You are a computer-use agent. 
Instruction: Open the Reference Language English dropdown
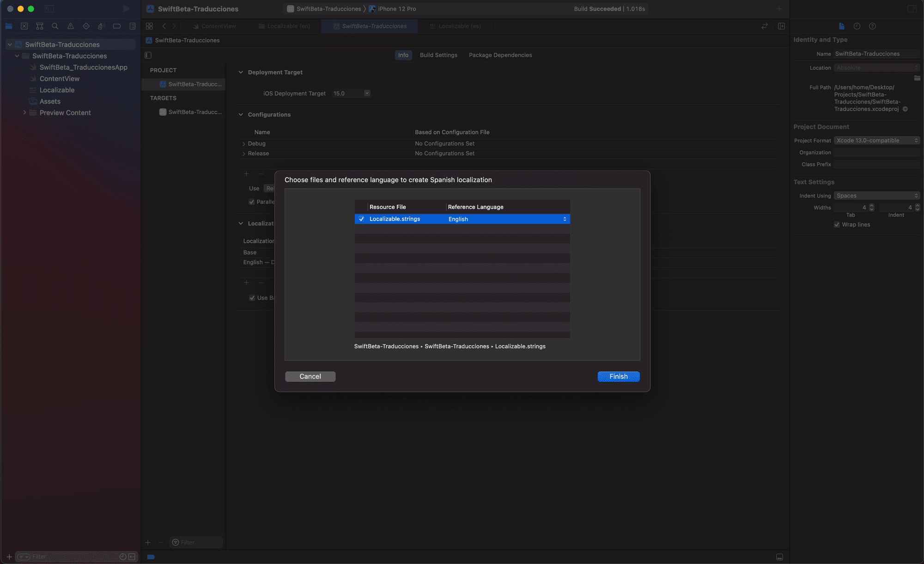[507, 219]
